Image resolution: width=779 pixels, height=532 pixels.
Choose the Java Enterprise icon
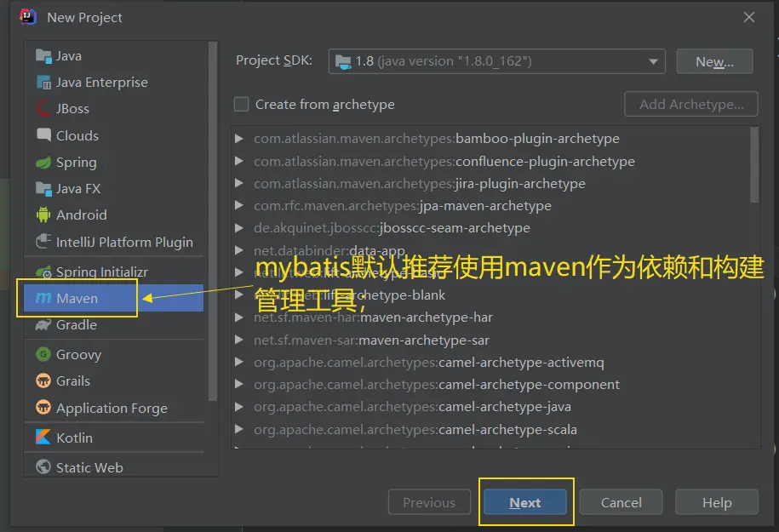tap(43, 83)
